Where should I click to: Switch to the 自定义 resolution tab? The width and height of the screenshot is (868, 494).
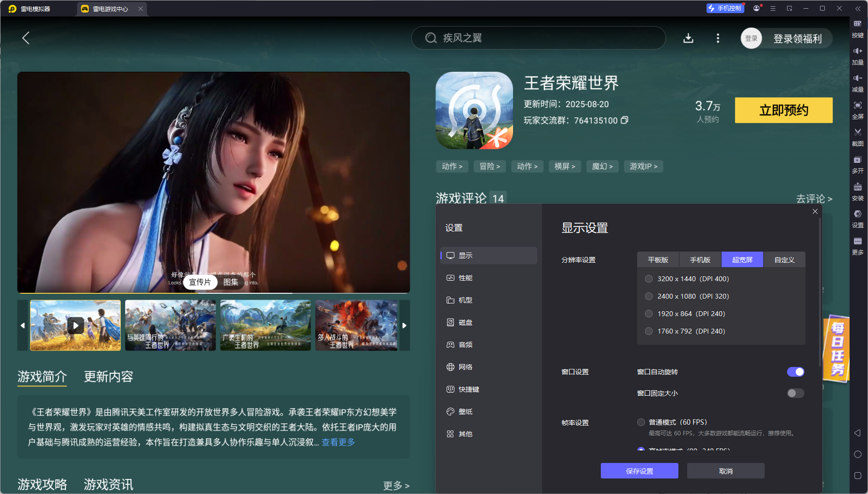(785, 260)
